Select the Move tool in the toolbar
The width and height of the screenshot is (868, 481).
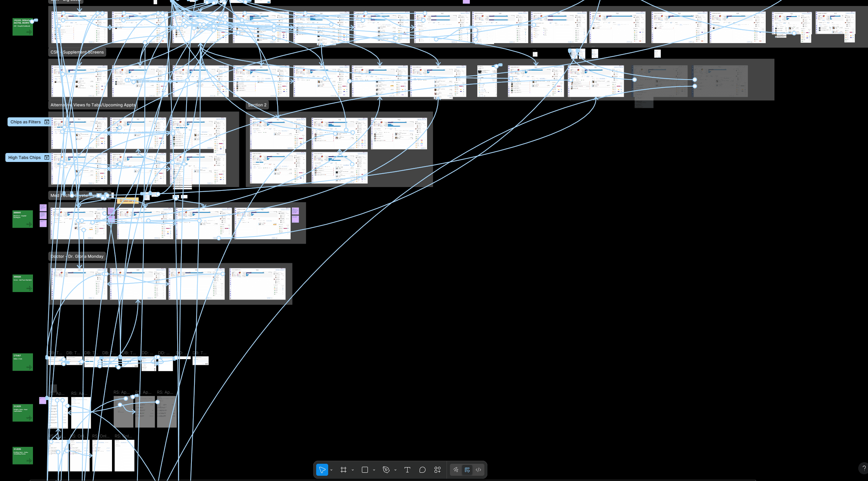click(322, 470)
